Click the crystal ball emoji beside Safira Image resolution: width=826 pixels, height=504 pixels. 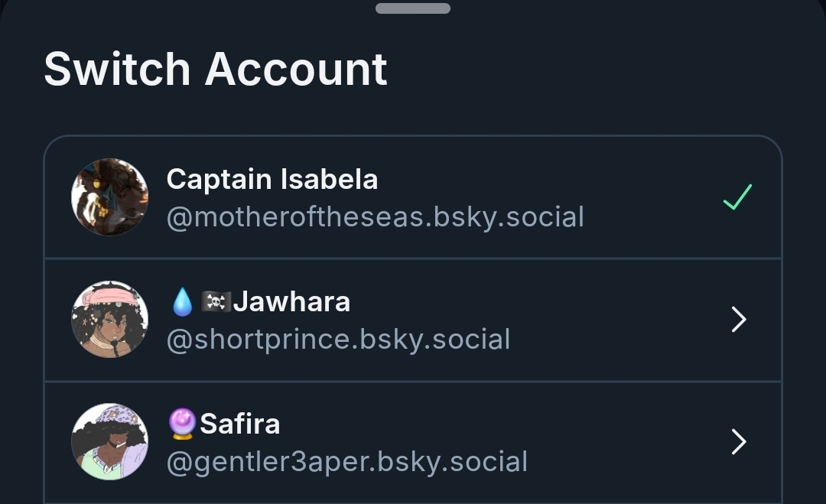(182, 424)
